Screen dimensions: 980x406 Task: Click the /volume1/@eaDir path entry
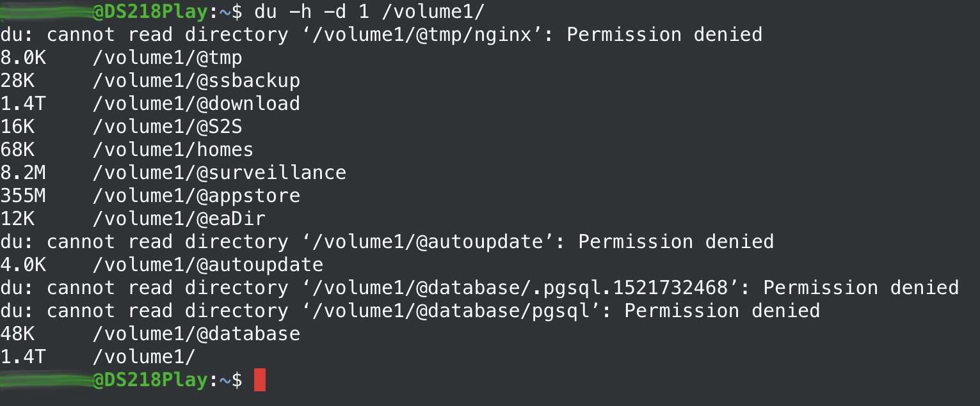(x=179, y=219)
